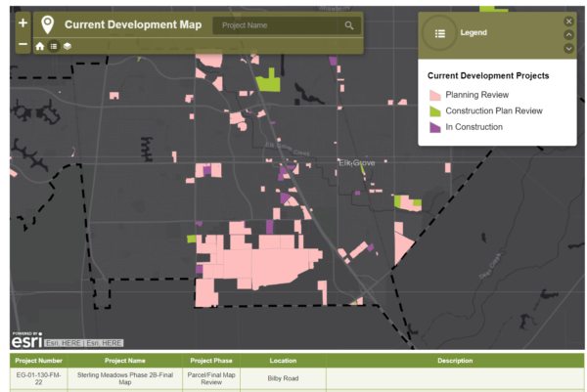The width and height of the screenshot is (587, 392).
Task: Sort by Project Number column header
Action: click(x=38, y=361)
